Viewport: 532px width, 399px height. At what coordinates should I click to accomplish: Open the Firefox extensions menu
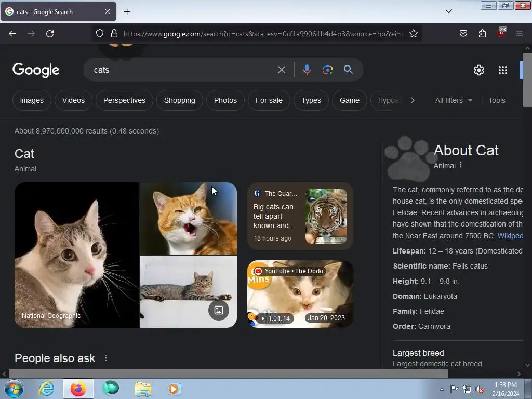coord(482,33)
